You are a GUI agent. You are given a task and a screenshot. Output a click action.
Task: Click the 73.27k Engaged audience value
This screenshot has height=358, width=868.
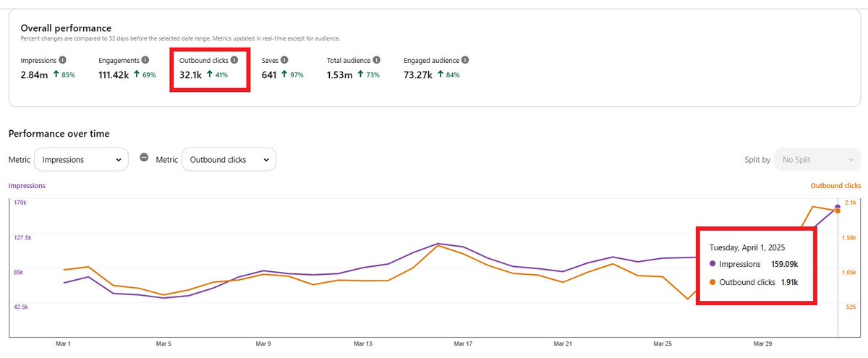coord(418,74)
